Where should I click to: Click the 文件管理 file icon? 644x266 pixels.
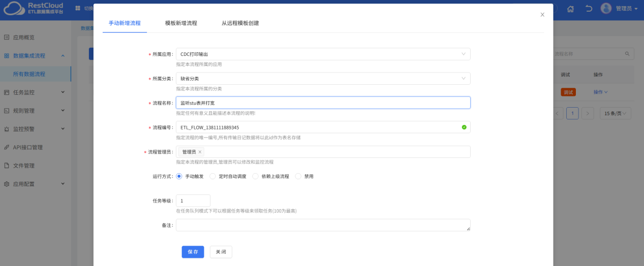coord(7,165)
